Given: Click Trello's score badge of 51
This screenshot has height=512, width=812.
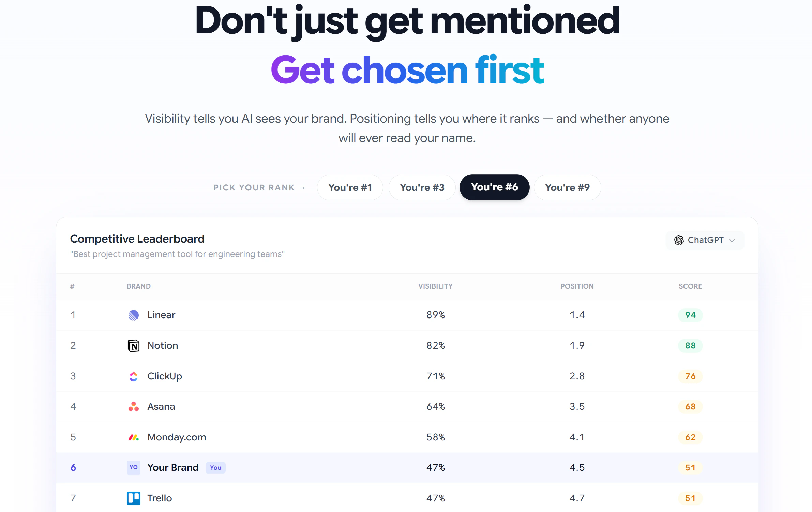Looking at the screenshot, I should [x=690, y=498].
